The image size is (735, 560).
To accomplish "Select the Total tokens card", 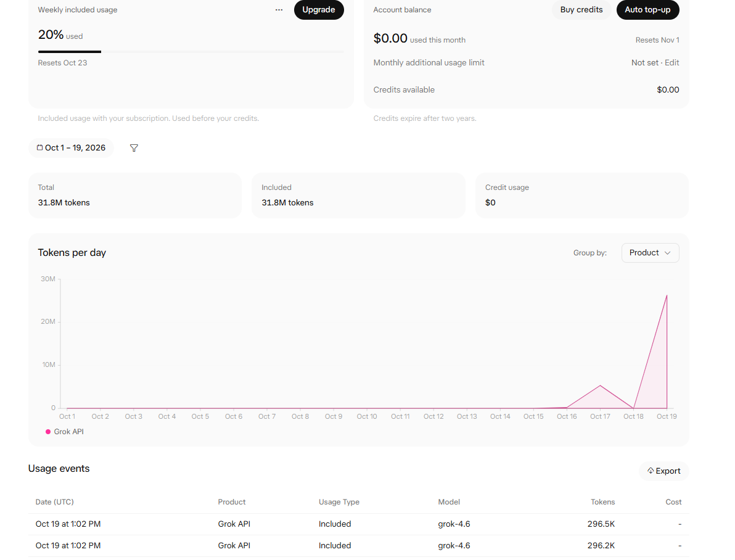I will [x=135, y=196].
